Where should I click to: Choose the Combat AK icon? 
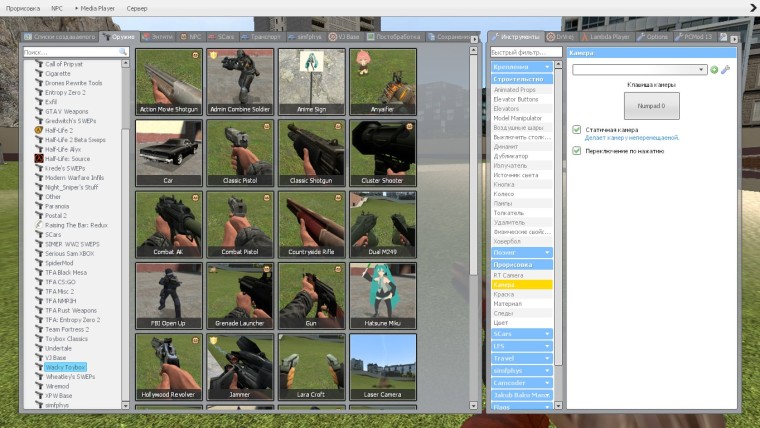click(169, 224)
